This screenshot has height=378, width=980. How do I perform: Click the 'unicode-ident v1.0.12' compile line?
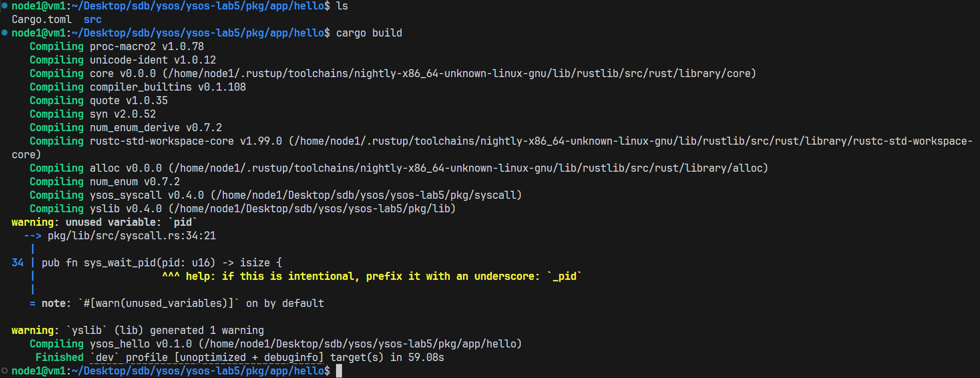click(x=123, y=60)
